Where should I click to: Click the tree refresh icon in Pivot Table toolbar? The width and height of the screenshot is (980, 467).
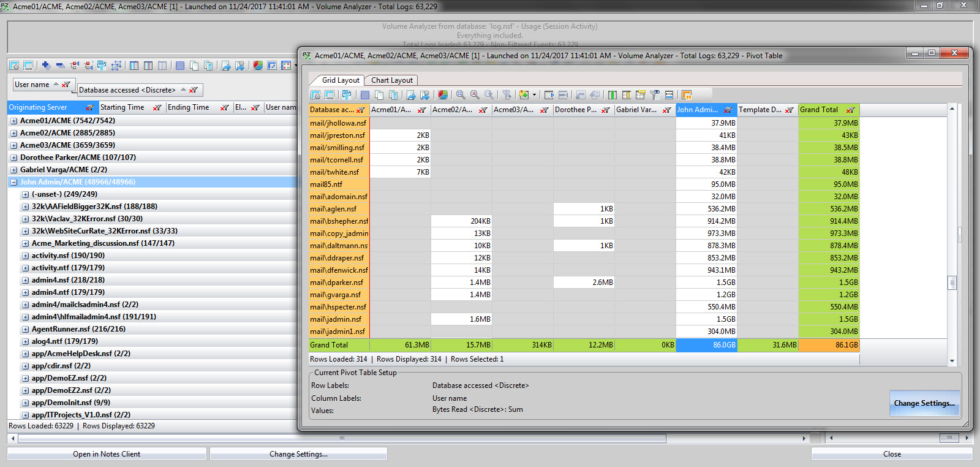coord(347,95)
